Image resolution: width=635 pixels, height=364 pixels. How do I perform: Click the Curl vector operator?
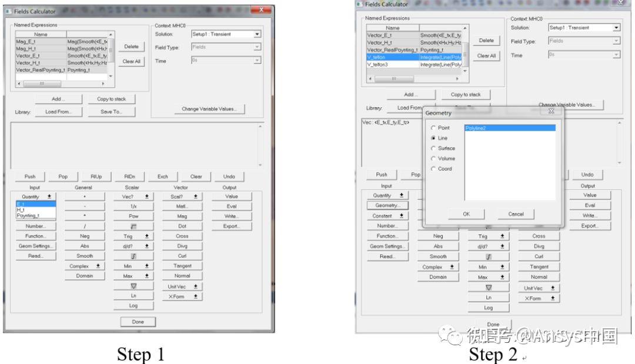click(182, 256)
